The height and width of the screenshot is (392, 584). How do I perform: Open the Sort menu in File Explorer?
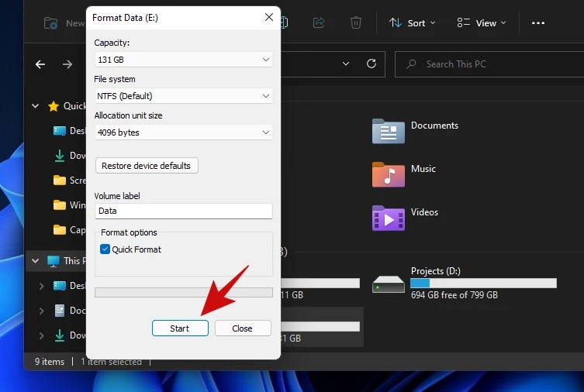point(413,23)
